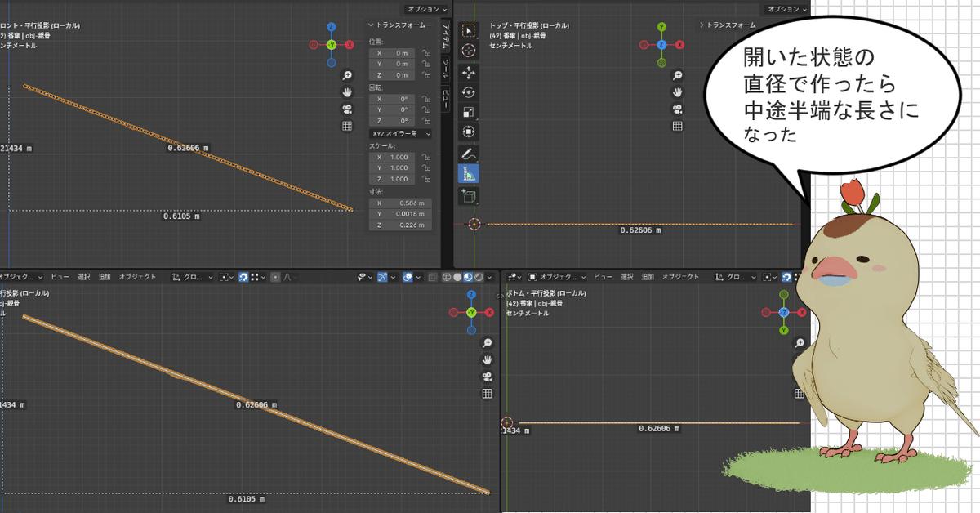Click Dimensions X field 0.586 m
Viewport: 980px width, 513px height.
coord(400,203)
